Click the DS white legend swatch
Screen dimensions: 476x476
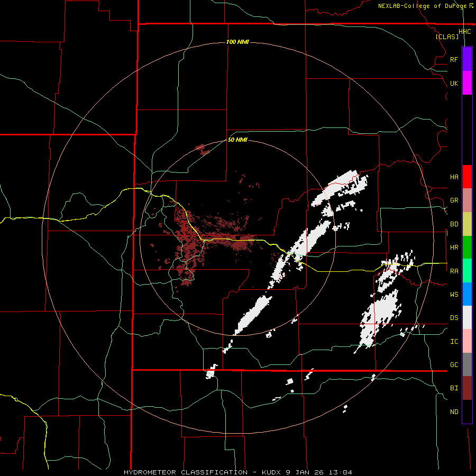(467, 317)
